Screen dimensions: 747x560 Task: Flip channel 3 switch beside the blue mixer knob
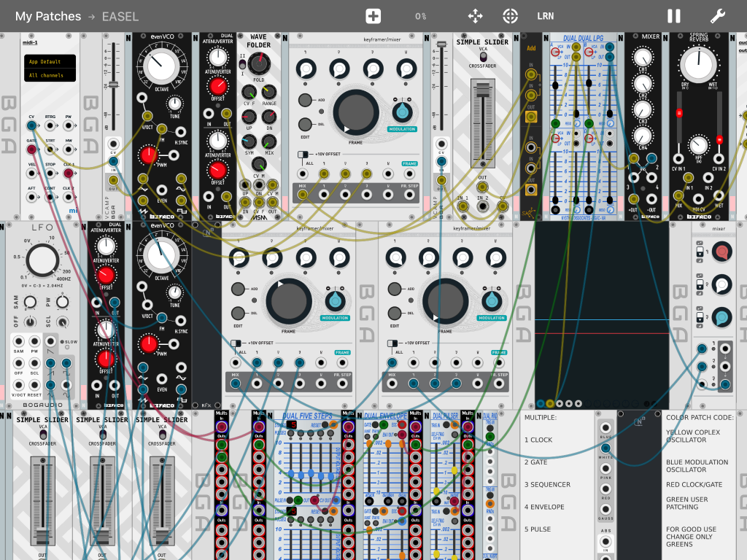tap(700, 317)
